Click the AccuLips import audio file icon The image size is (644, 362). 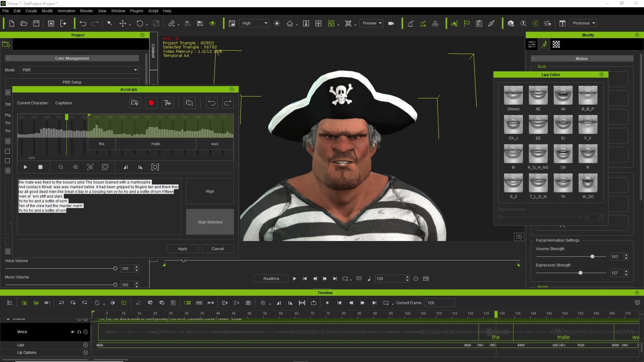(135, 103)
